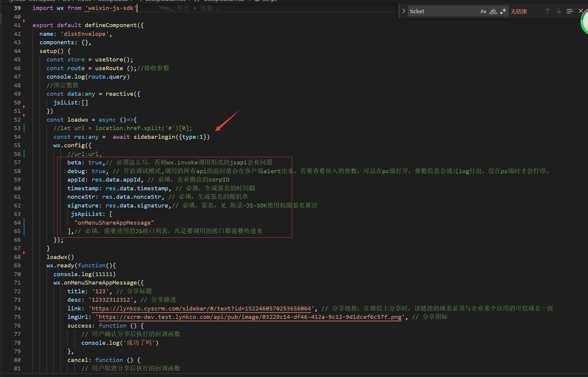Image resolution: width=588 pixels, height=377 pixels.
Task: Click the red marker beside line 41
Action: click(24, 21)
